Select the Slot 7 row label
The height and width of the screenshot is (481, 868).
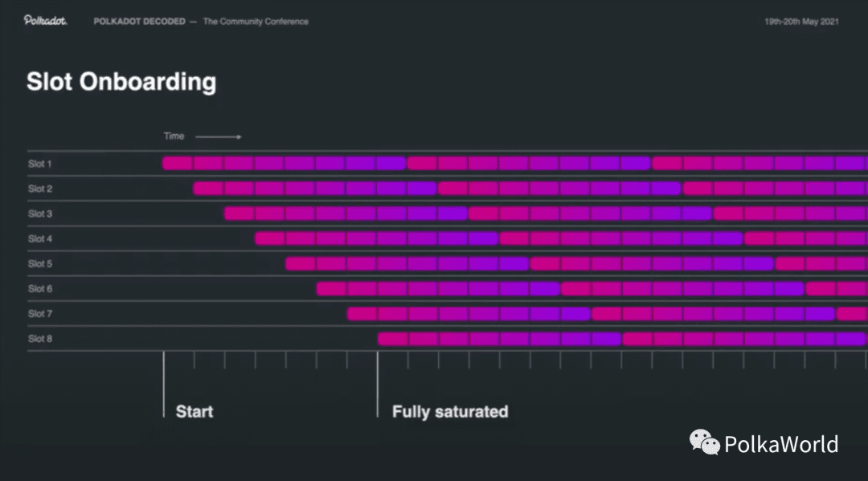(40, 313)
